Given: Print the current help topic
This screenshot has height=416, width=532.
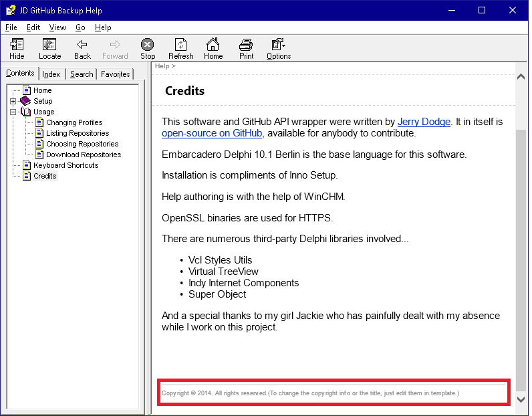Looking at the screenshot, I should click(x=246, y=45).
